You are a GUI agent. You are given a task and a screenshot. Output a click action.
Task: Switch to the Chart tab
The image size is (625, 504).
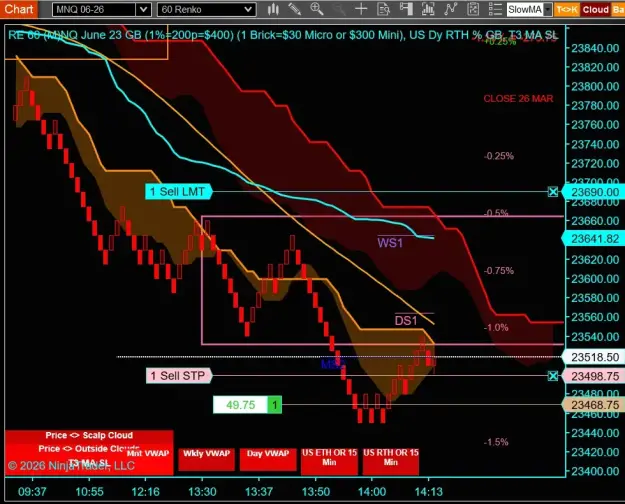pos(18,9)
